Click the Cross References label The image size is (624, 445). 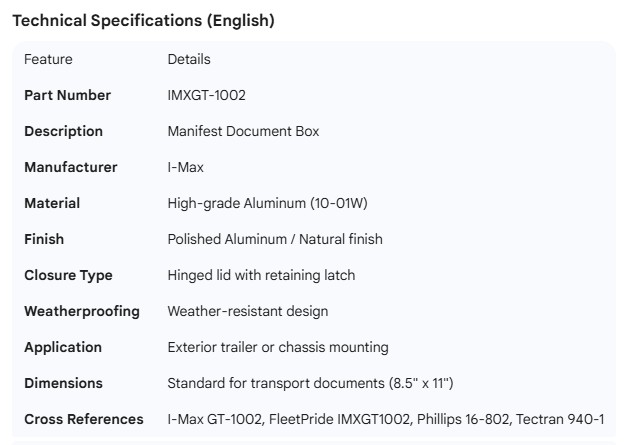pyautogui.click(x=84, y=420)
